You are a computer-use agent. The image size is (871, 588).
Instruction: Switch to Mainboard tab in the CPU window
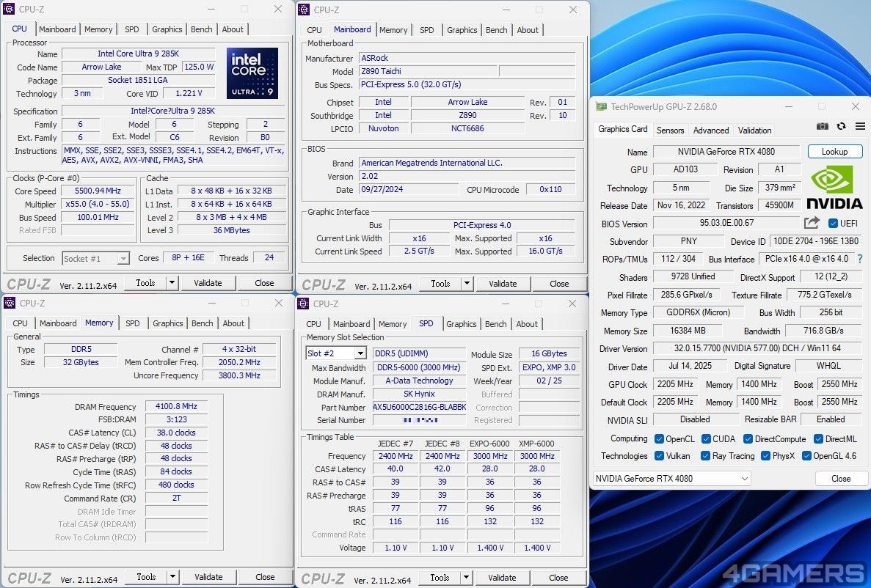click(57, 29)
